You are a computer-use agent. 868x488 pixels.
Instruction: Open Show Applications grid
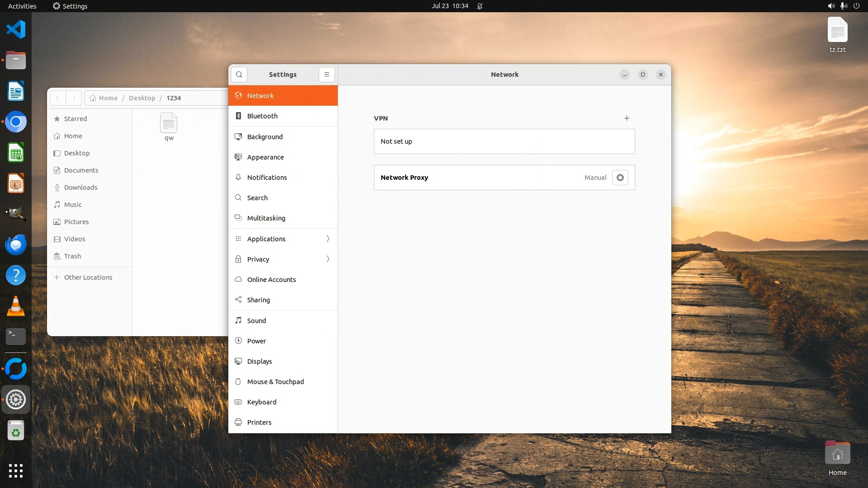[x=16, y=471]
